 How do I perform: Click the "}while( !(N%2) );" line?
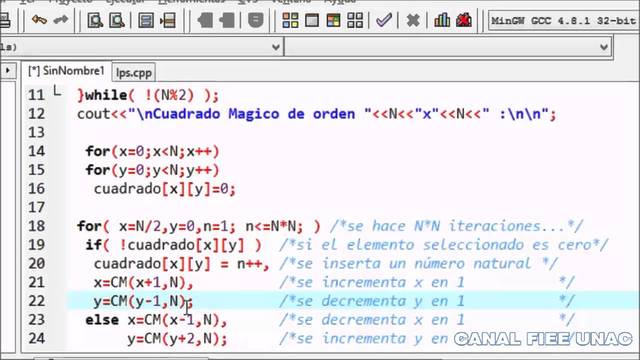click(x=148, y=96)
